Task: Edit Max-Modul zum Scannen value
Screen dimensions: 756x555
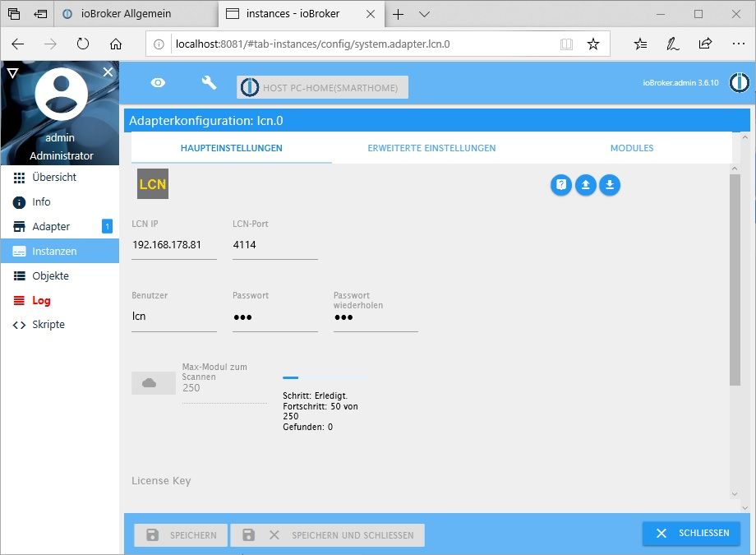Action: 224,388
